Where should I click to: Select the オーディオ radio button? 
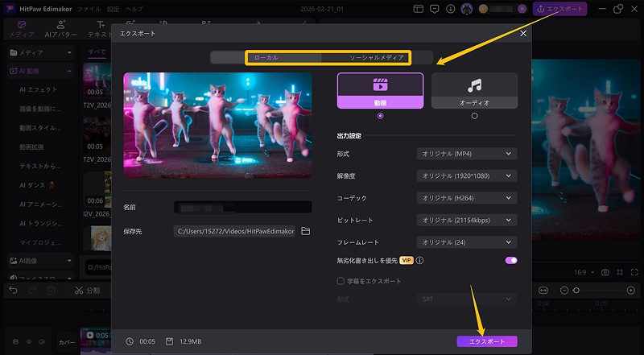[x=474, y=116]
